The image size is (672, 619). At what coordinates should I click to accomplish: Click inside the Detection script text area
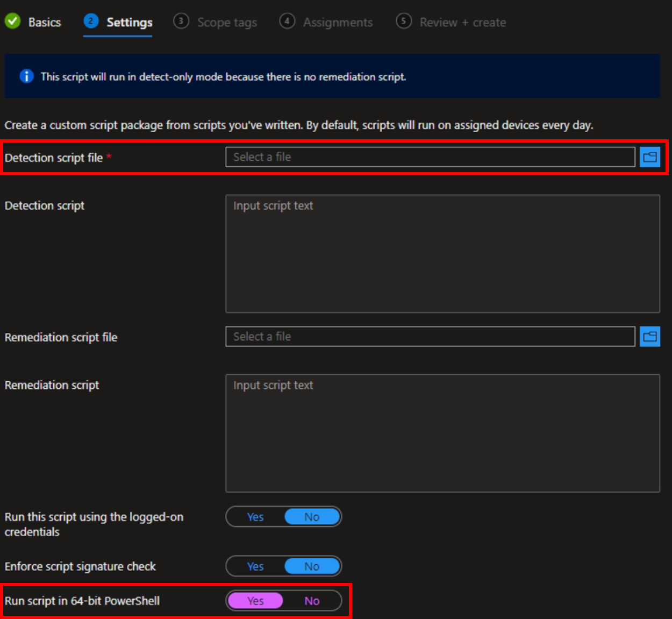click(443, 253)
